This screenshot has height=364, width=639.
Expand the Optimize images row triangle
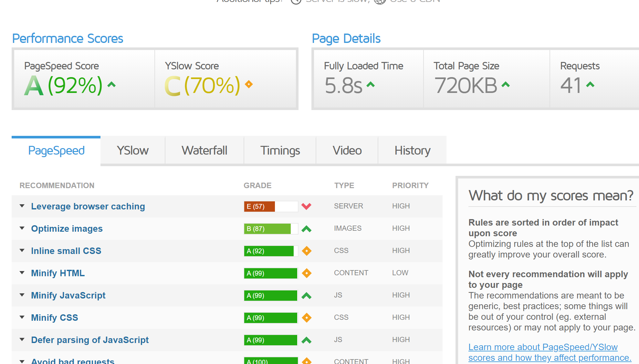coord(22,228)
